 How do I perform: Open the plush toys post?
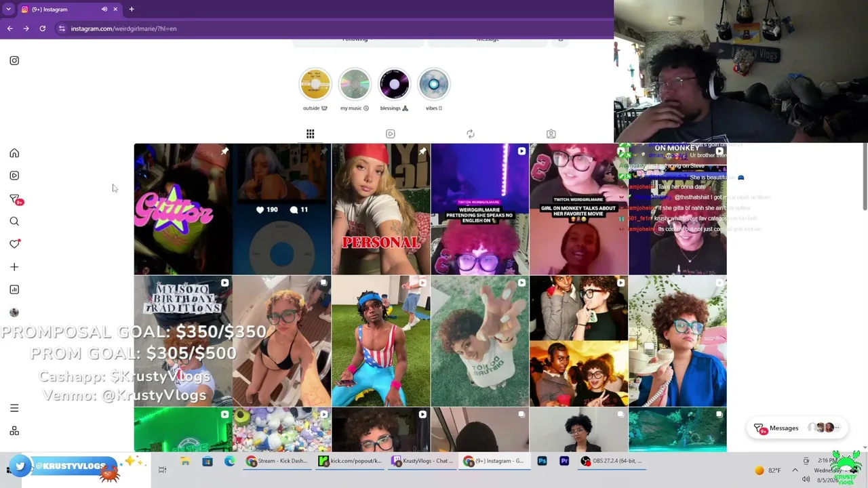click(282, 430)
